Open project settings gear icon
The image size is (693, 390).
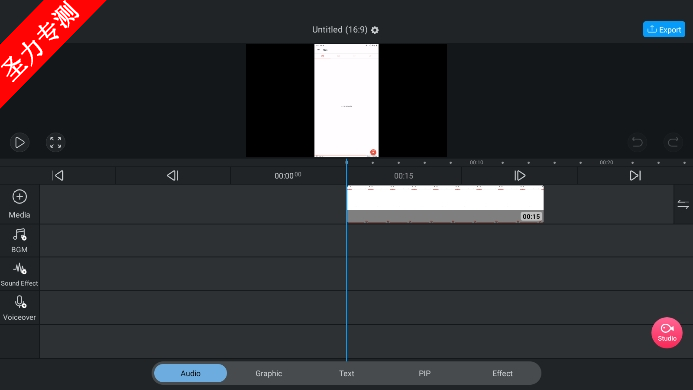375,30
